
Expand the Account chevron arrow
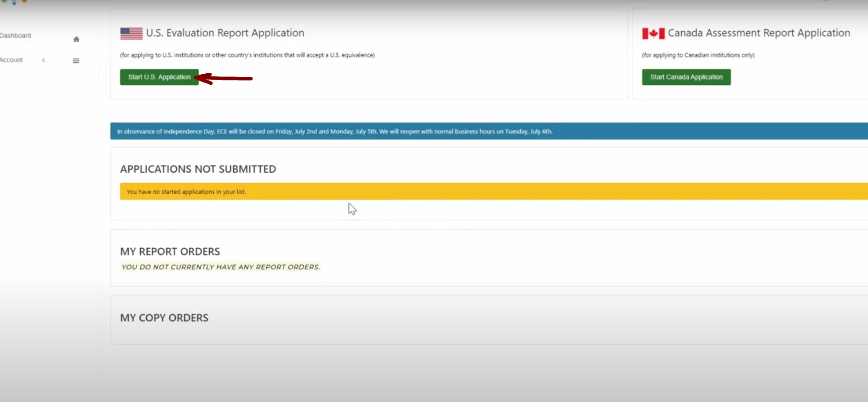pyautogui.click(x=43, y=60)
